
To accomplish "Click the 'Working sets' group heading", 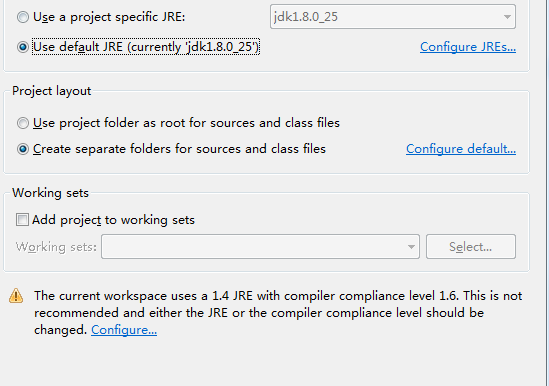I will tap(50, 193).
